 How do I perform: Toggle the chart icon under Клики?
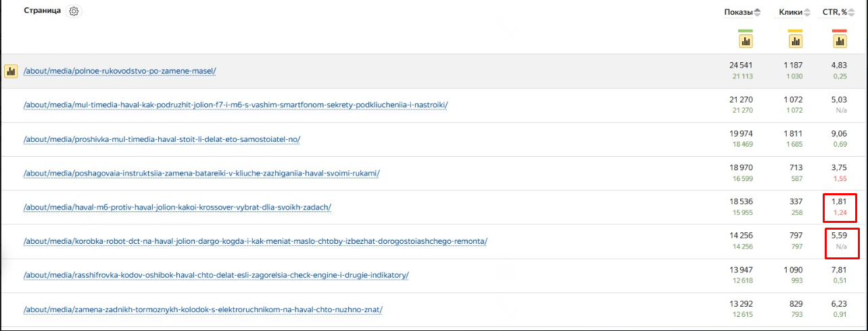(796, 41)
